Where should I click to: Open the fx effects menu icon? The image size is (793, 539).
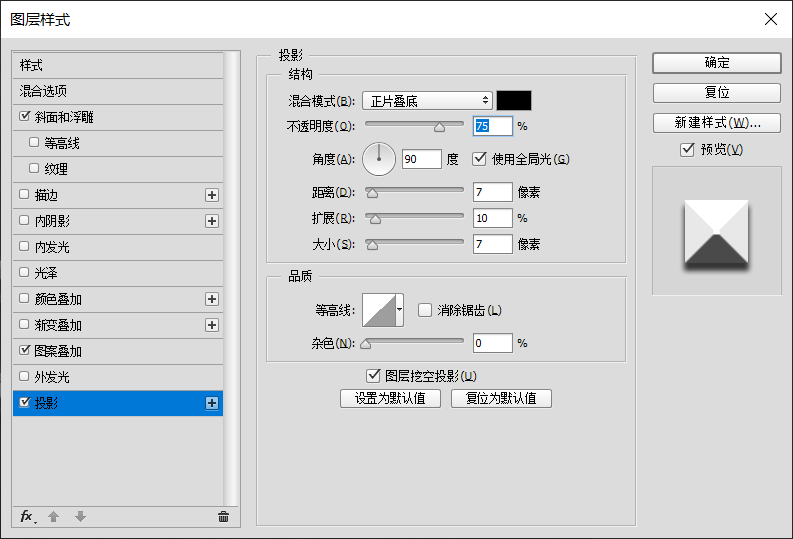pos(28,516)
